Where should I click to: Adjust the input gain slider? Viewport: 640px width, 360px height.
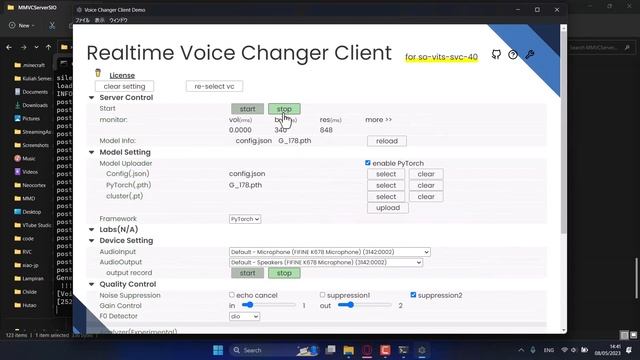click(x=269, y=305)
